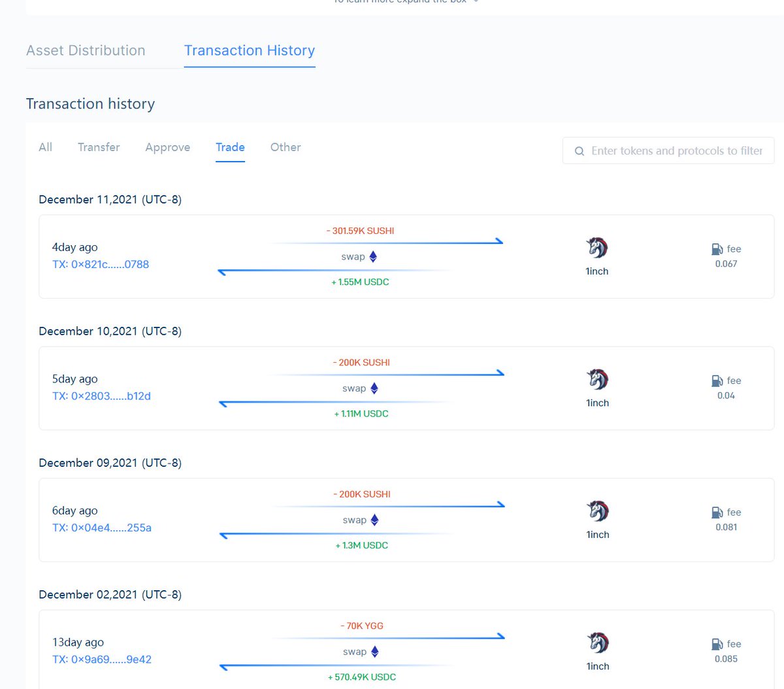784x689 pixels.
Task: Switch to the Other transactions tab
Action: click(286, 147)
